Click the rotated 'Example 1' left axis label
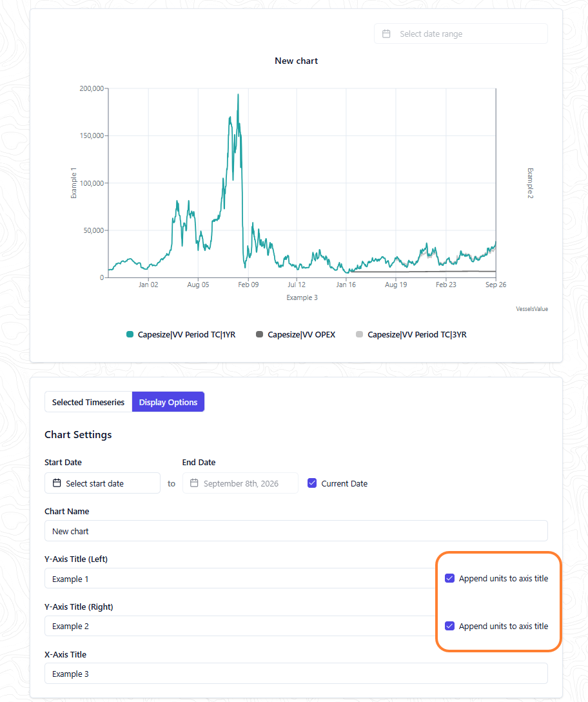 click(x=74, y=183)
